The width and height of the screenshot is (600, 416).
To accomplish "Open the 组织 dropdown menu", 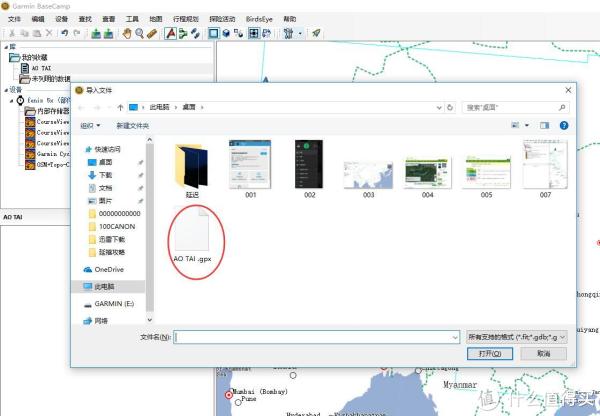I will tap(90, 126).
